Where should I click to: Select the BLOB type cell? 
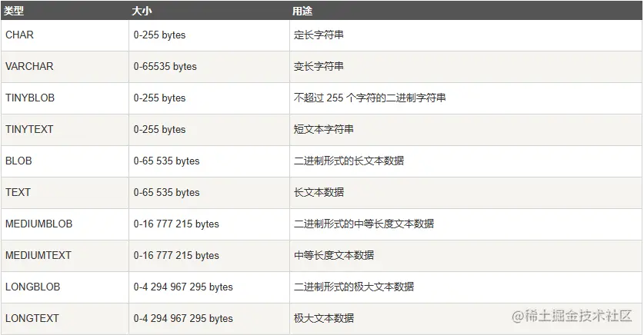19,161
